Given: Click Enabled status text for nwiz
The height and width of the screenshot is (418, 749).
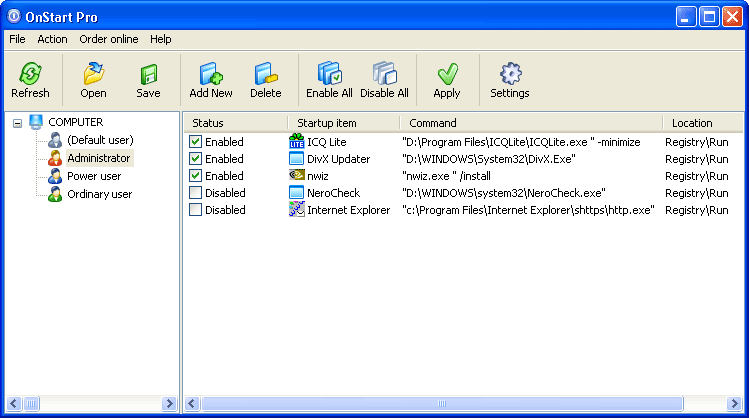Looking at the screenshot, I should [224, 176].
